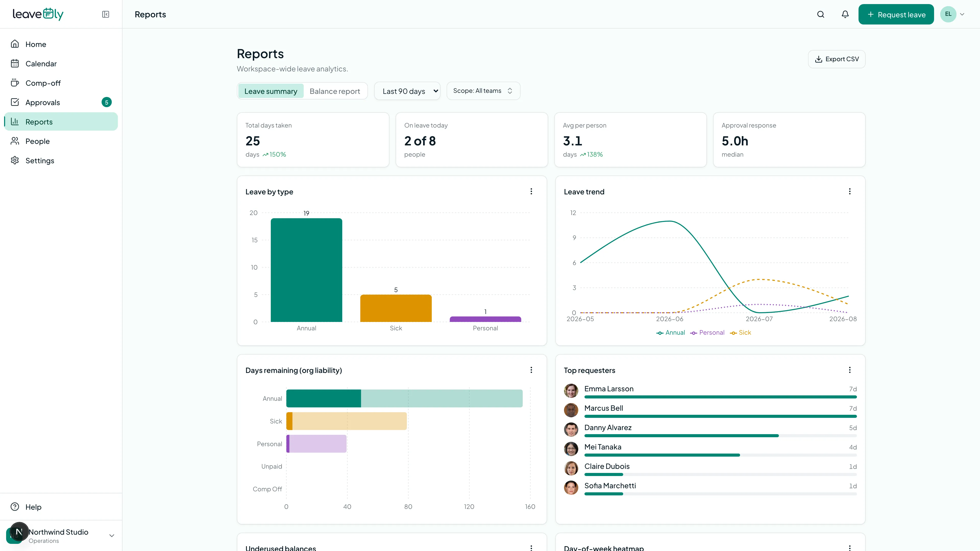The height and width of the screenshot is (551, 980).
Task: Click the Request leave button
Action: [896, 15]
